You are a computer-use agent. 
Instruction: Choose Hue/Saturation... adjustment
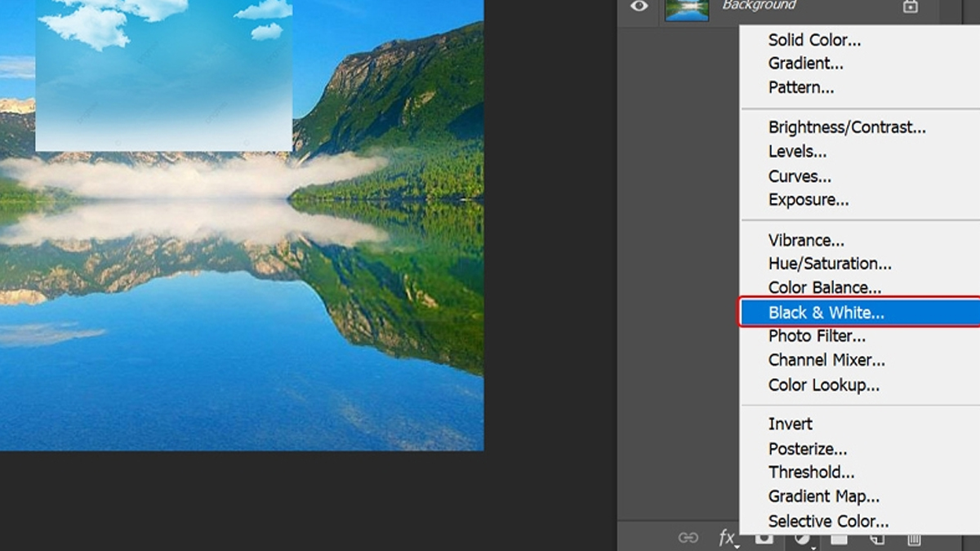click(830, 264)
